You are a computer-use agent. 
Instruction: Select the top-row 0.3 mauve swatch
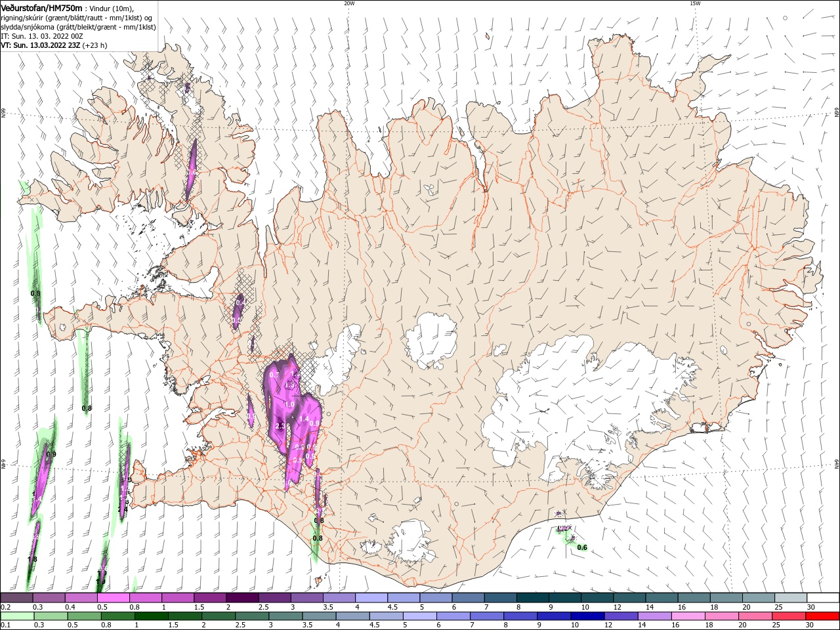coord(49,598)
